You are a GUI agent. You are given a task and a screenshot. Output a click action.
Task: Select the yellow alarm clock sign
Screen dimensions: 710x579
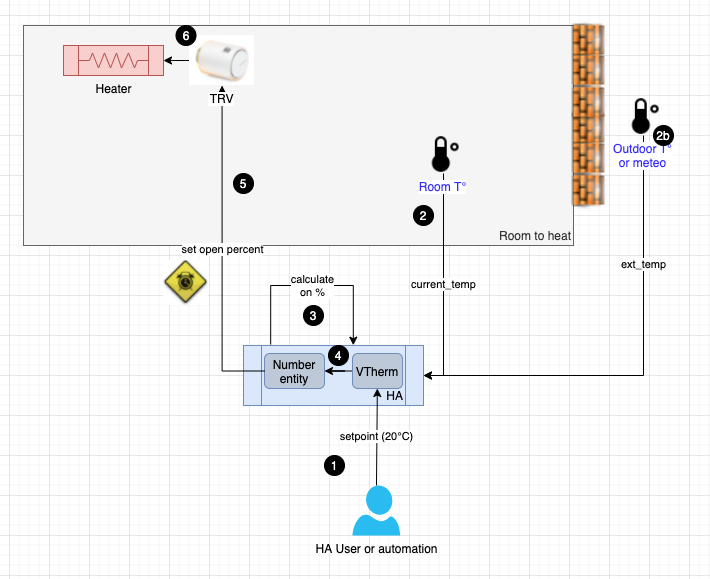click(185, 282)
